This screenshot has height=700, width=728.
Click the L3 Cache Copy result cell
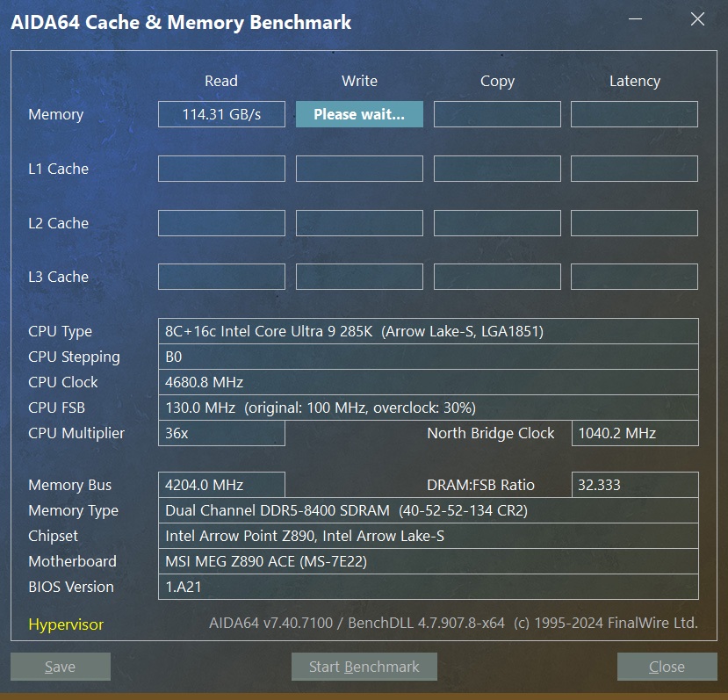497,277
